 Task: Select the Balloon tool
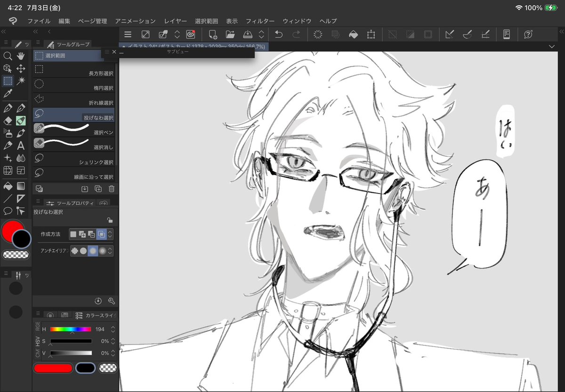[x=8, y=211]
